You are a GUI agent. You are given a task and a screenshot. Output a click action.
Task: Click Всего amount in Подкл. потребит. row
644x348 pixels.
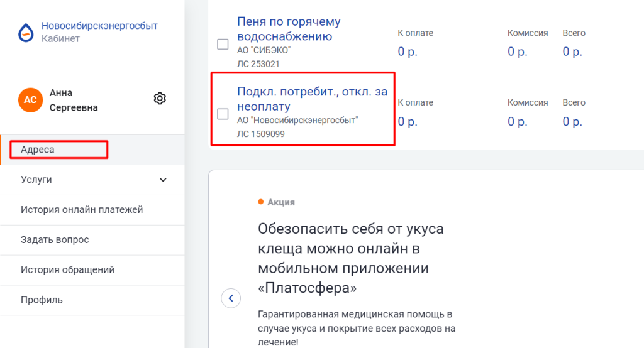pyautogui.click(x=572, y=121)
